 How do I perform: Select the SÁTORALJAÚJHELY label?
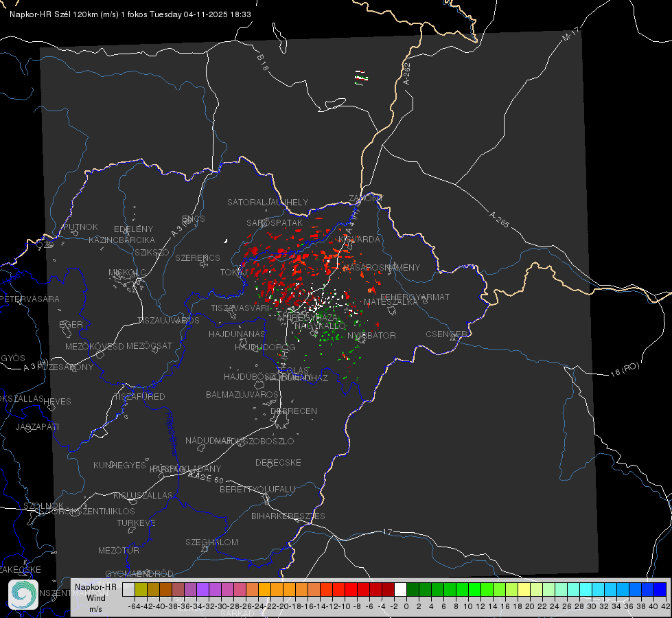pos(268,202)
